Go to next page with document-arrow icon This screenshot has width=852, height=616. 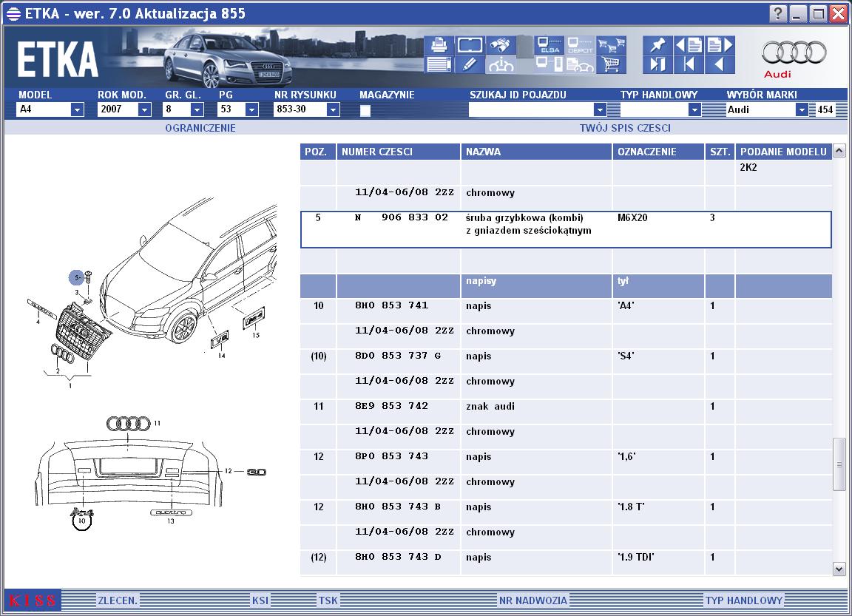click(x=720, y=44)
